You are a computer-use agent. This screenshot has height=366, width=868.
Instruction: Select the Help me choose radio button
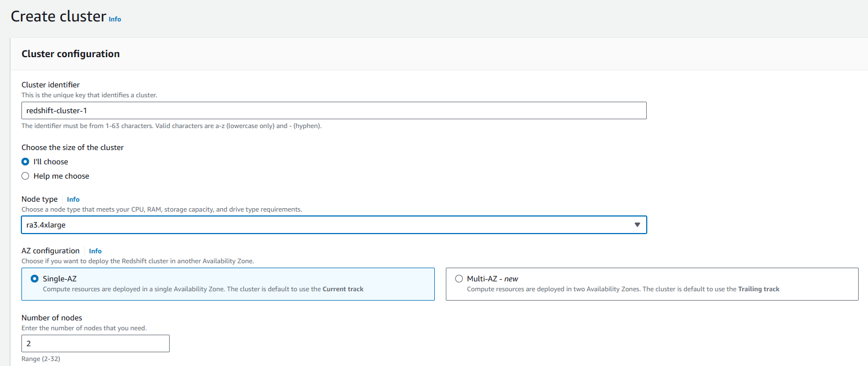(x=25, y=176)
